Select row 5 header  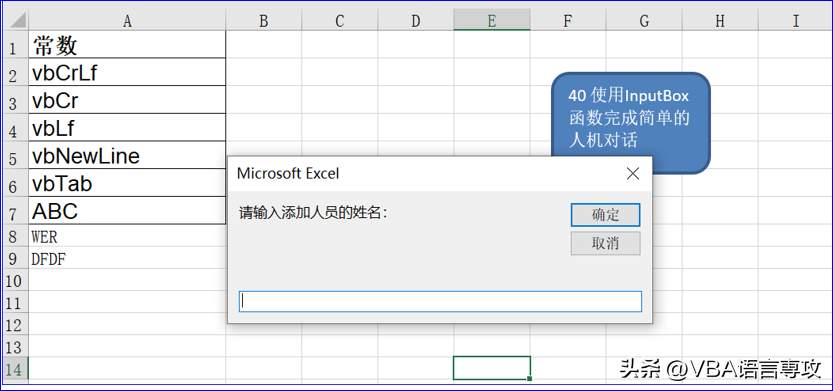(14, 155)
